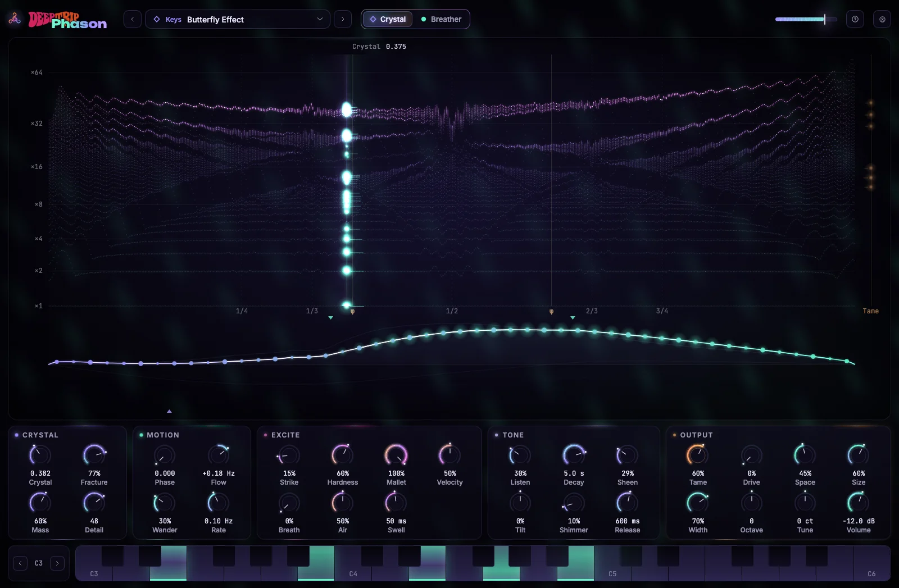Click the 2/3 ratio marker on axis

[x=592, y=311]
